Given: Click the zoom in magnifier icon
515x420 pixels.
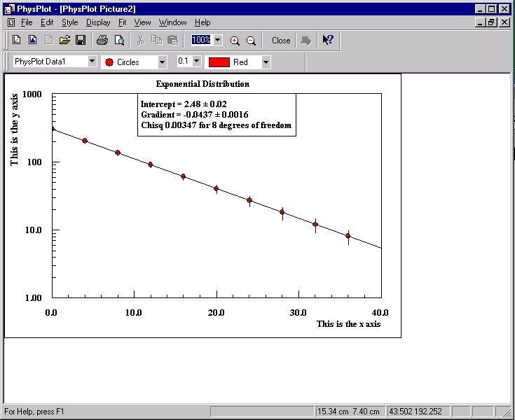Looking at the screenshot, I should (235, 41).
